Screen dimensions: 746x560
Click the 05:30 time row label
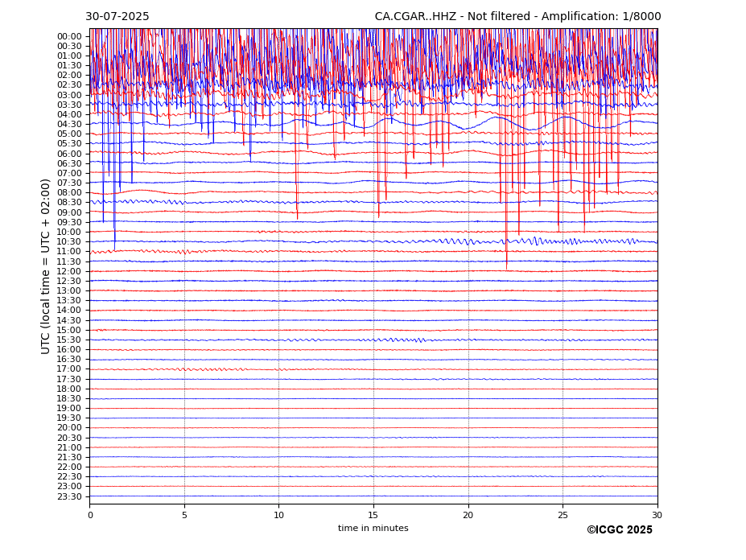tap(69, 144)
